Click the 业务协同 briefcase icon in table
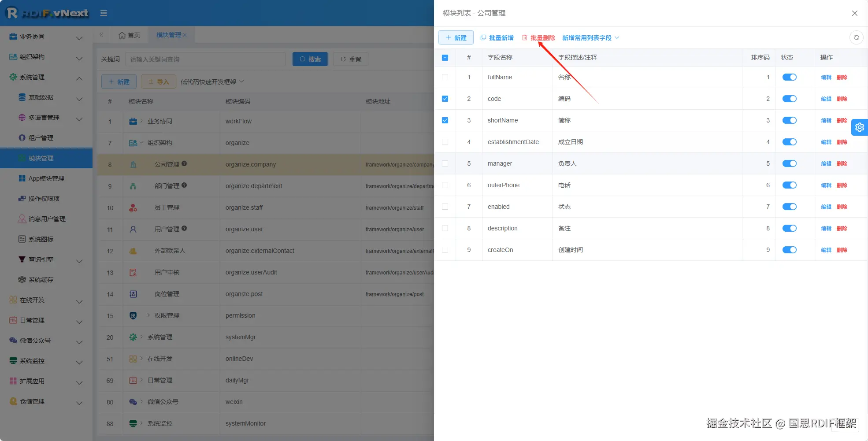The height and width of the screenshot is (441, 868). (133, 121)
